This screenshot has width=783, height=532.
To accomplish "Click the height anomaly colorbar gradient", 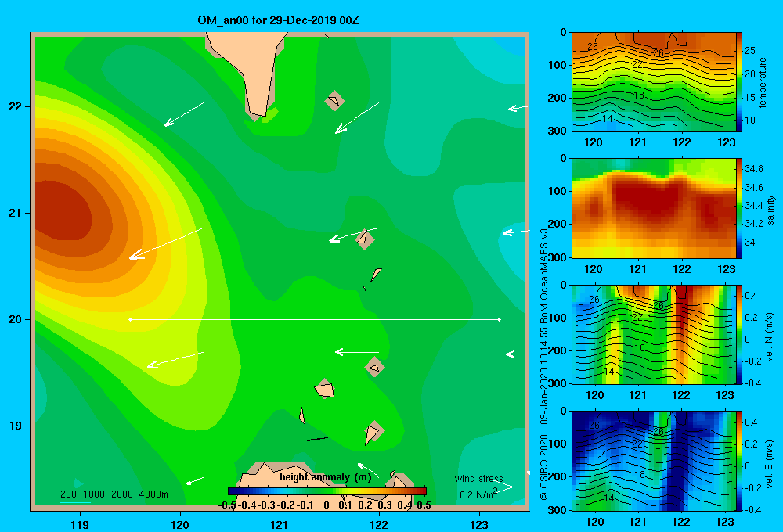I will tap(327, 491).
